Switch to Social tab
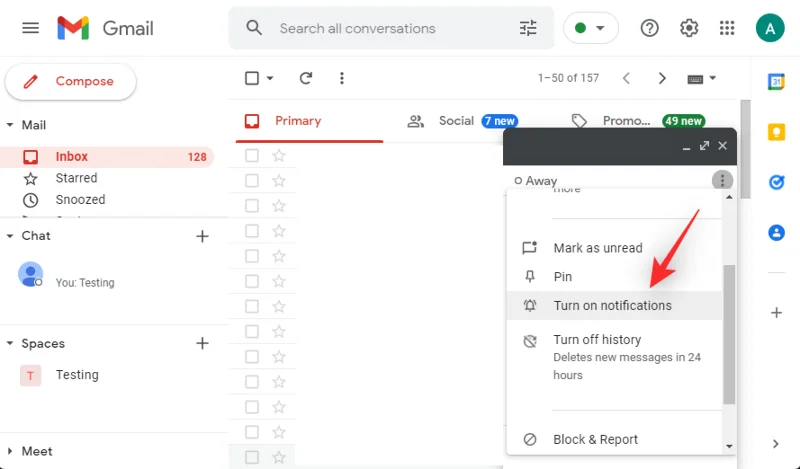 coord(463,121)
